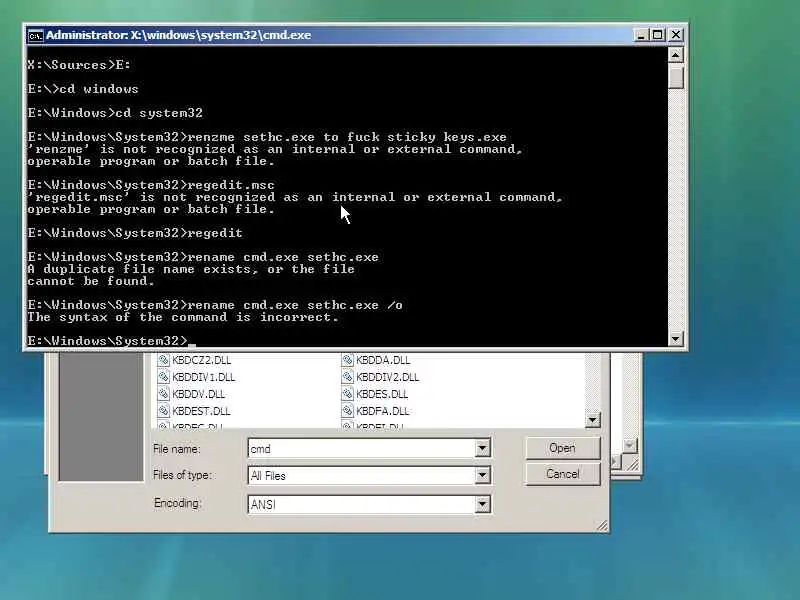The height and width of the screenshot is (600, 800).
Task: Click the Open dialog resize grip
Action: tap(602, 525)
